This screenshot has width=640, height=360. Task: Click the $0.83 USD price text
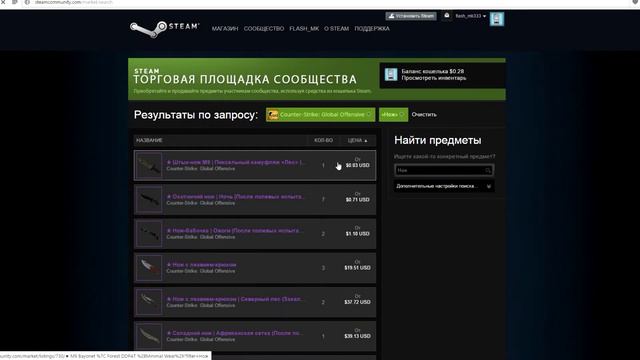[x=358, y=165]
